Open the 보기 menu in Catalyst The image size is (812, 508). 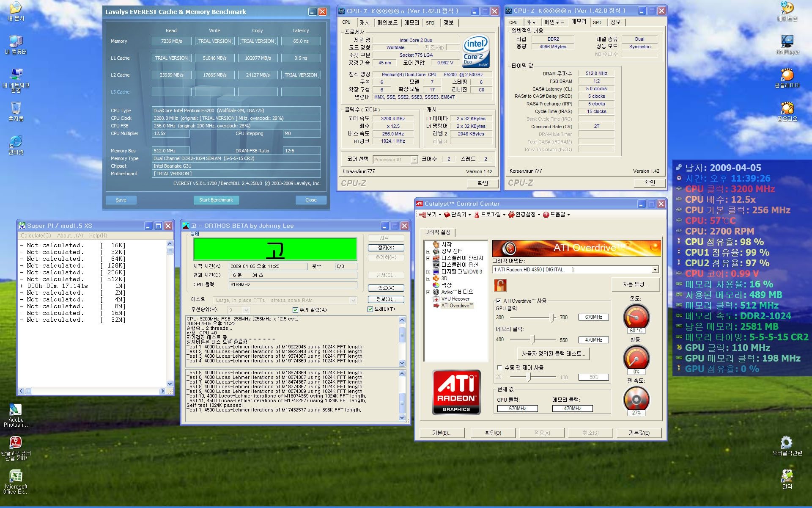coord(430,215)
